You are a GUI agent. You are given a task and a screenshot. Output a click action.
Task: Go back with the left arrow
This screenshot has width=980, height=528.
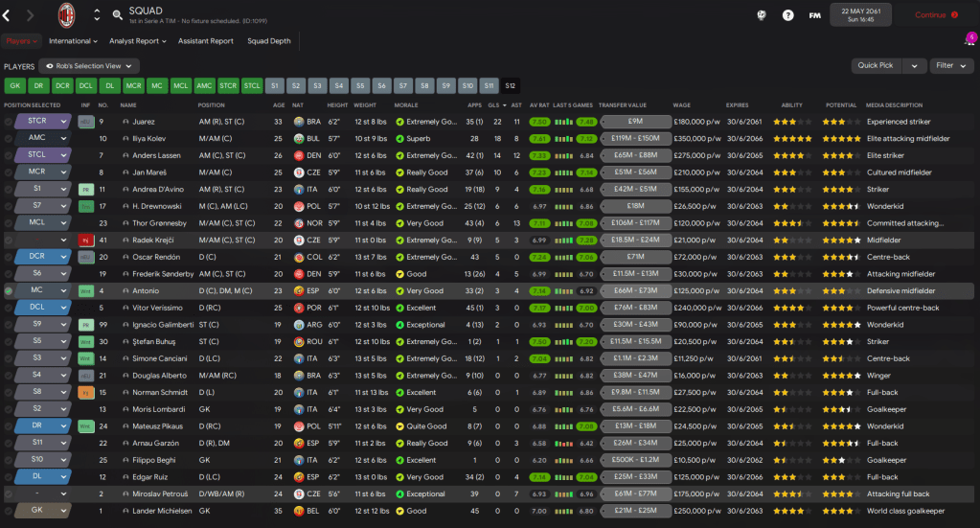(x=7, y=15)
